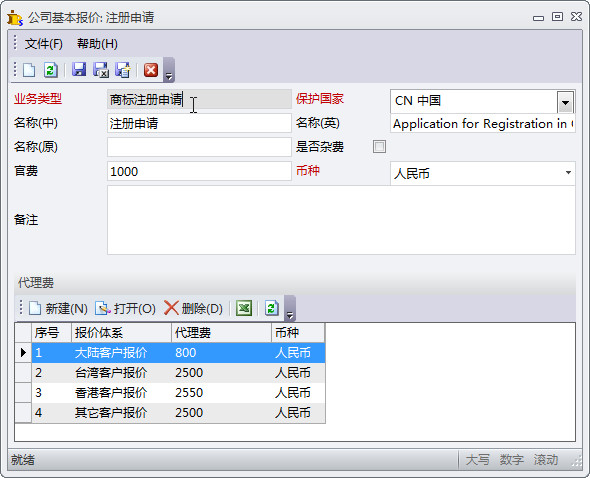The height and width of the screenshot is (478, 590).
Task: Refresh the agency fee list icon
Action: point(272,308)
